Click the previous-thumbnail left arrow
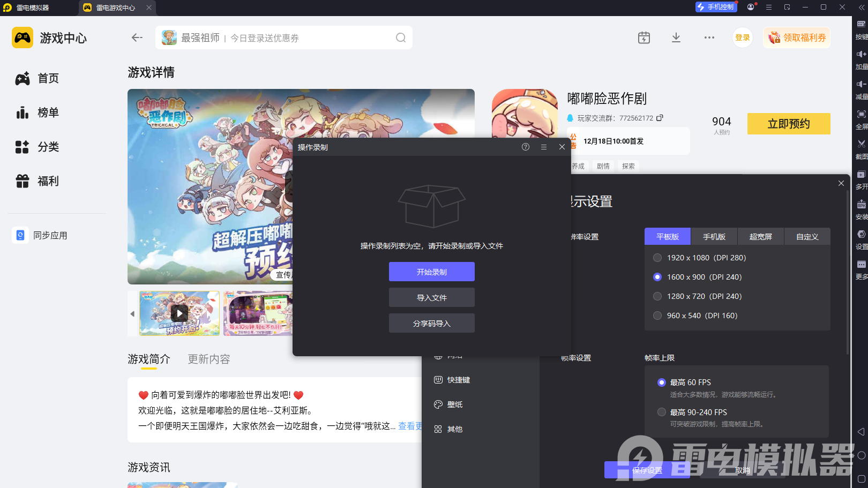 (132, 313)
